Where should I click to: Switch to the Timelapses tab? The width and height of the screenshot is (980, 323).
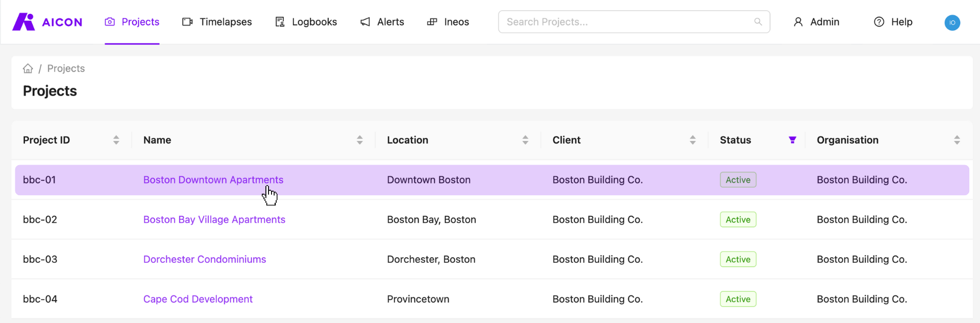pos(217,22)
